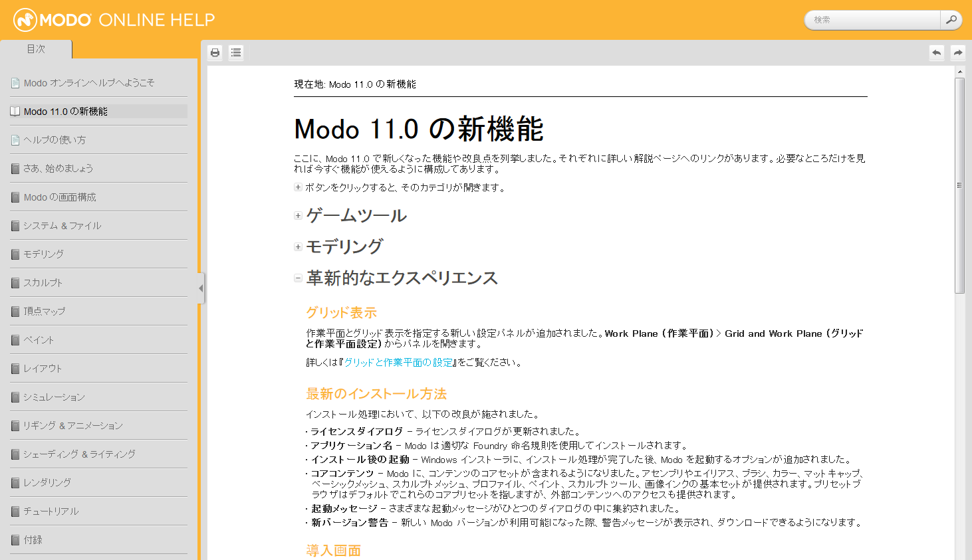Viewport: 972px width, 560px height.
Task: Click the vertical scrollbar thumb
Action: pos(959,185)
